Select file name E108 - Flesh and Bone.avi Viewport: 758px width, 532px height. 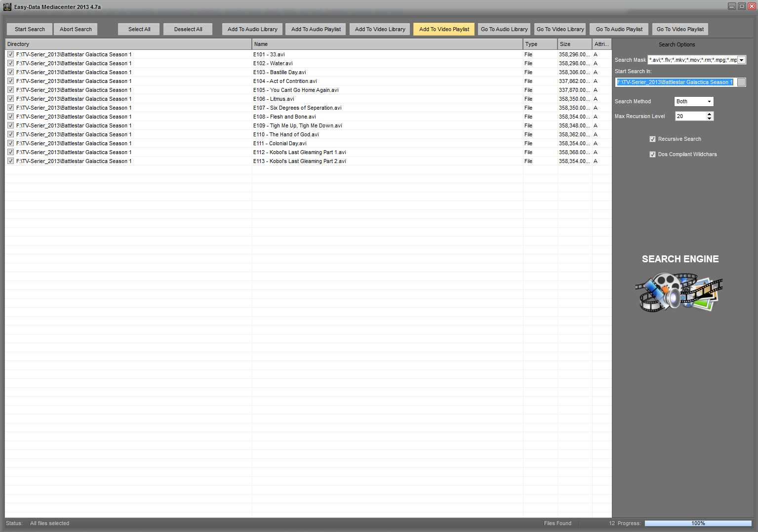click(284, 117)
